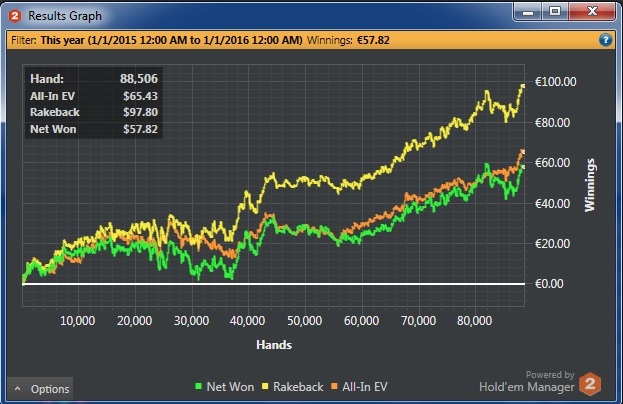
Task: Click the 10,000 hands axis label
Action: click(x=77, y=321)
